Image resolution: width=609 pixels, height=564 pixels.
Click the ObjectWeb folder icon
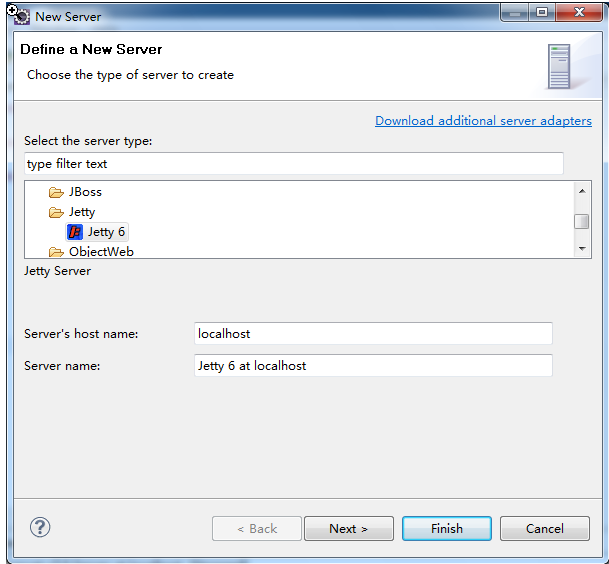click(x=56, y=252)
